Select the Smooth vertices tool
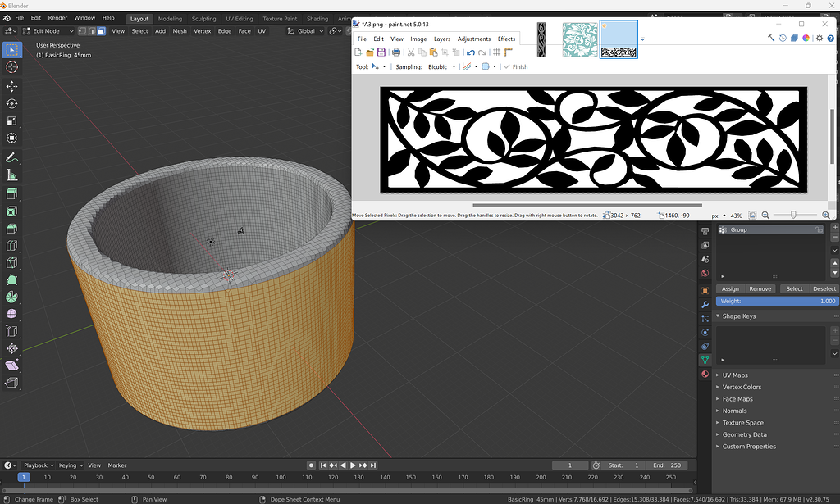The image size is (840, 504). point(11,314)
